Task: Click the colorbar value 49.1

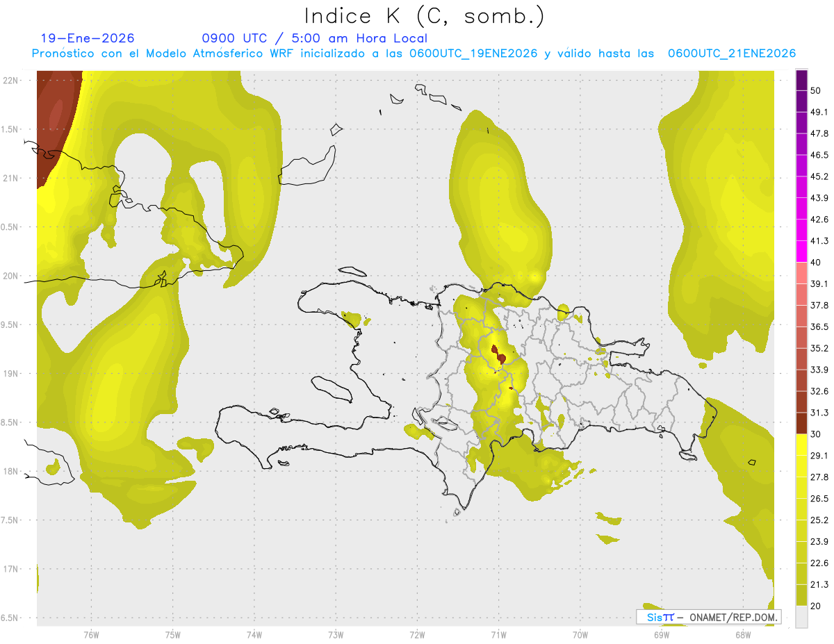Action: 819,112
